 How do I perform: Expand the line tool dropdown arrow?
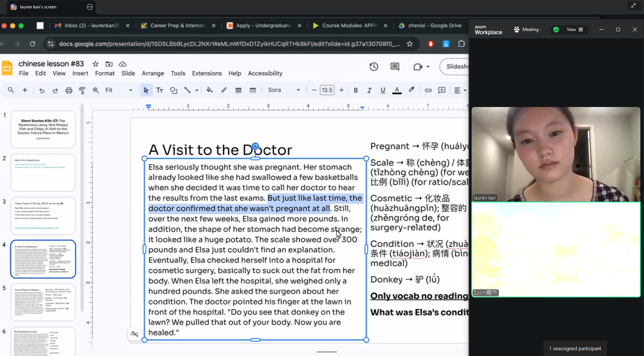tap(197, 90)
